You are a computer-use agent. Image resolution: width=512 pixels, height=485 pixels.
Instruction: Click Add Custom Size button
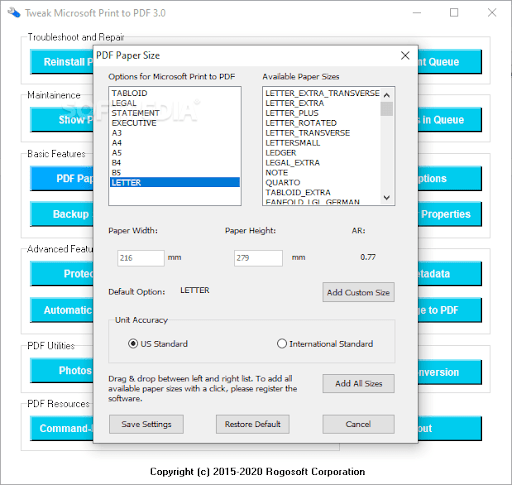coord(358,292)
